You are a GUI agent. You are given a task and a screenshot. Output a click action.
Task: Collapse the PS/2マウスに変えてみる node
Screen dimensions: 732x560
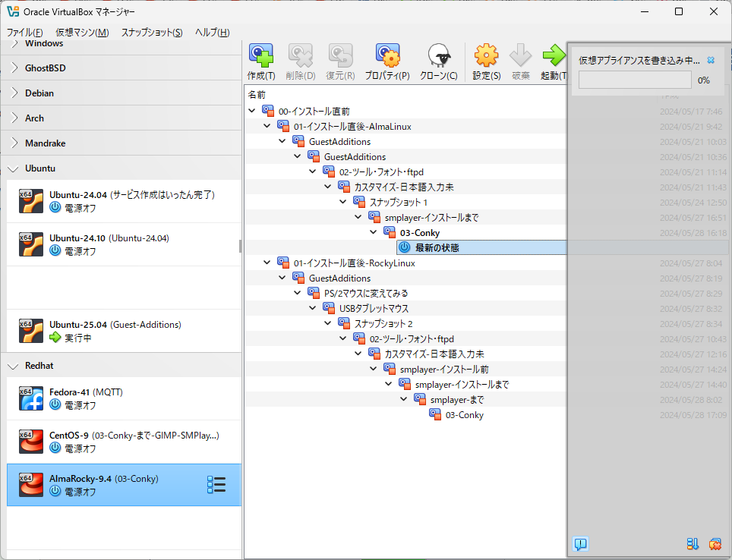coord(298,293)
